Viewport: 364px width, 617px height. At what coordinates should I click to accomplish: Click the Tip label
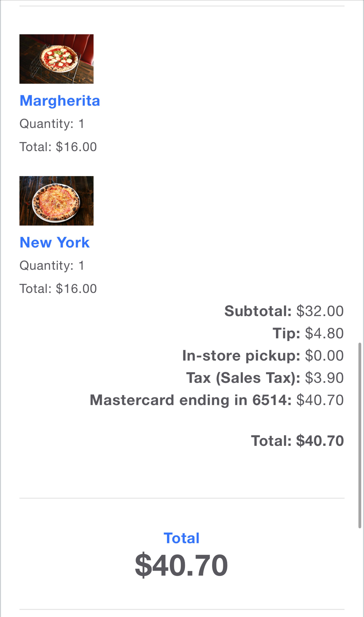coord(286,333)
